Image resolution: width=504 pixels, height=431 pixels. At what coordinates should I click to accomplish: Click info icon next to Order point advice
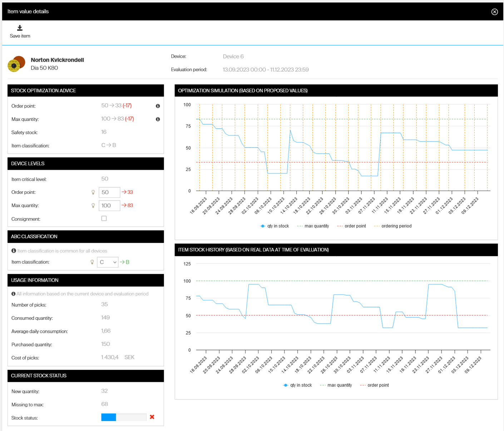158,106
